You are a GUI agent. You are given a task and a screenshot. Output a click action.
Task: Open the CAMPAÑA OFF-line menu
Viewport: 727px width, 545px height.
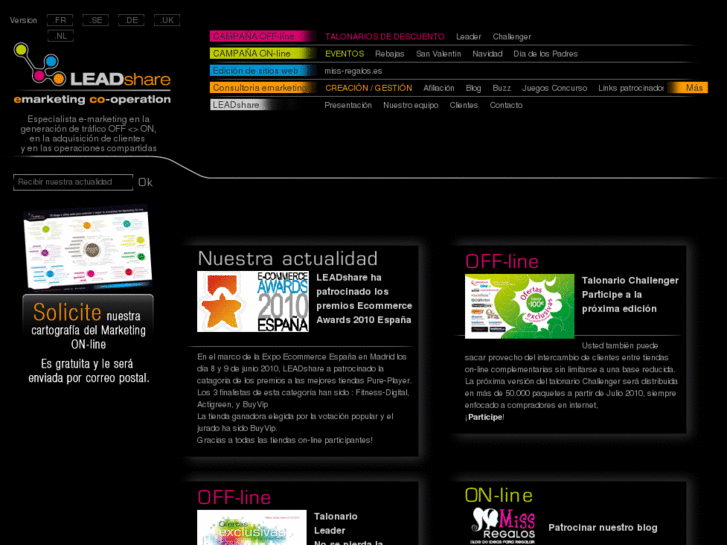coord(262,36)
